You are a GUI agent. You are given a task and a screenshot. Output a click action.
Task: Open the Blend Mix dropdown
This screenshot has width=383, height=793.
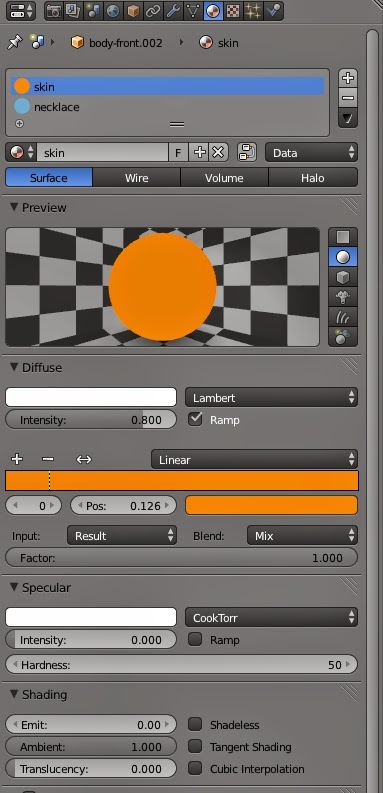tap(302, 535)
